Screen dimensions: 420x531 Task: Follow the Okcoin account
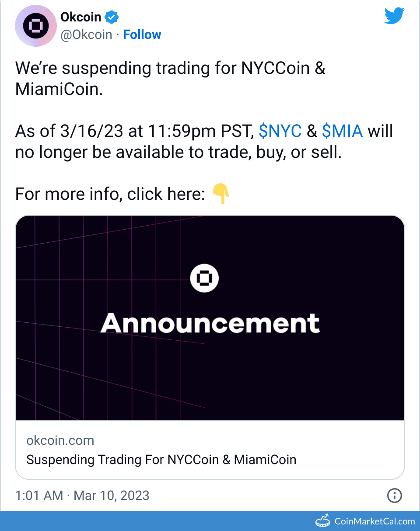(142, 35)
